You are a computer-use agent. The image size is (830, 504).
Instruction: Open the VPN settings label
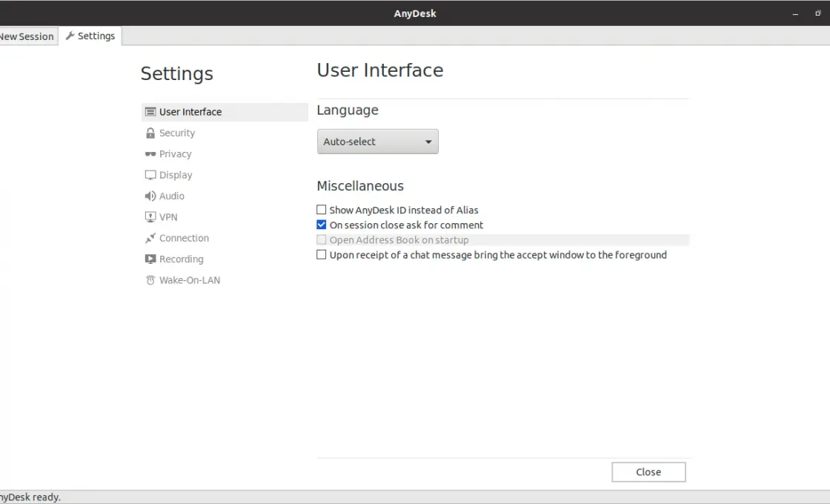click(168, 217)
